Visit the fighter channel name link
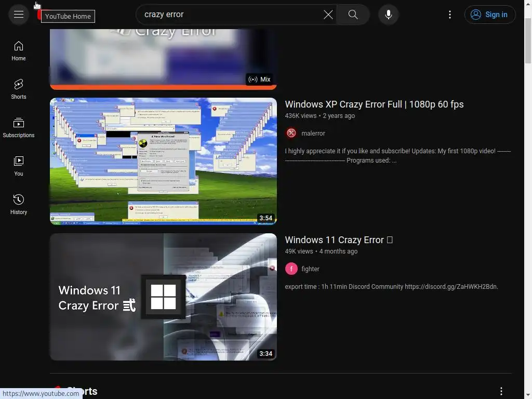The width and height of the screenshot is (532, 399). click(311, 269)
